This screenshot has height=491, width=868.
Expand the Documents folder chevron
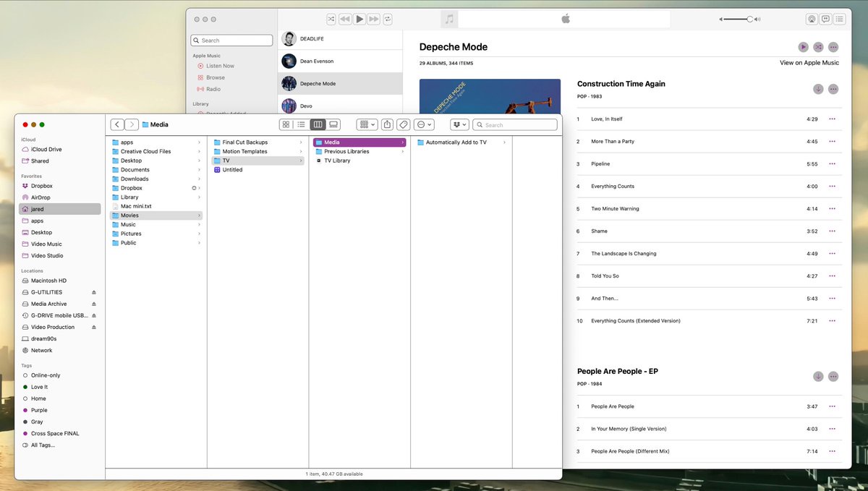pyautogui.click(x=200, y=170)
